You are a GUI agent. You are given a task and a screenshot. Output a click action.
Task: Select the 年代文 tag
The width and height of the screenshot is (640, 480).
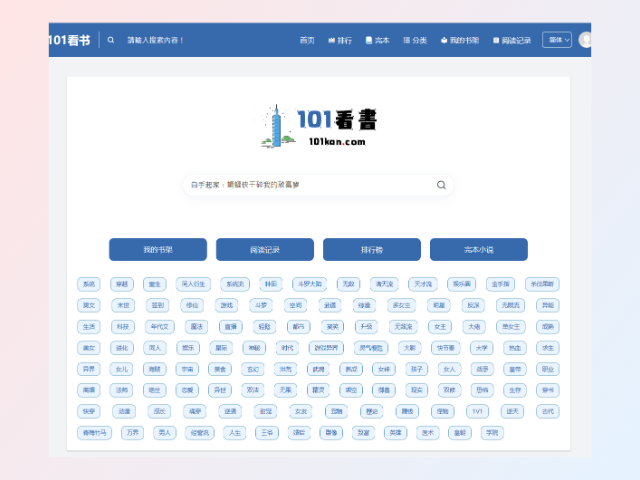[160, 327]
